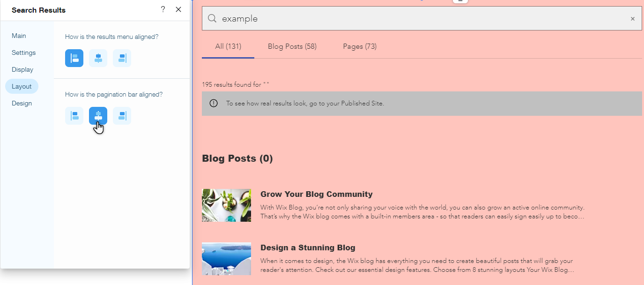Go to the Display section
This screenshot has height=285, width=644.
pyautogui.click(x=22, y=69)
